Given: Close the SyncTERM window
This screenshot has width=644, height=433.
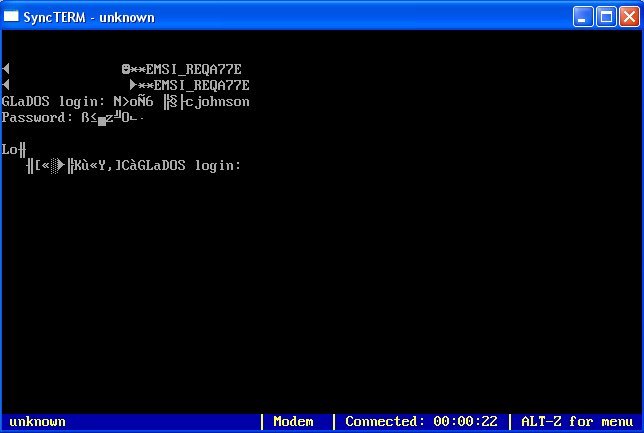Looking at the screenshot, I should 629,17.
